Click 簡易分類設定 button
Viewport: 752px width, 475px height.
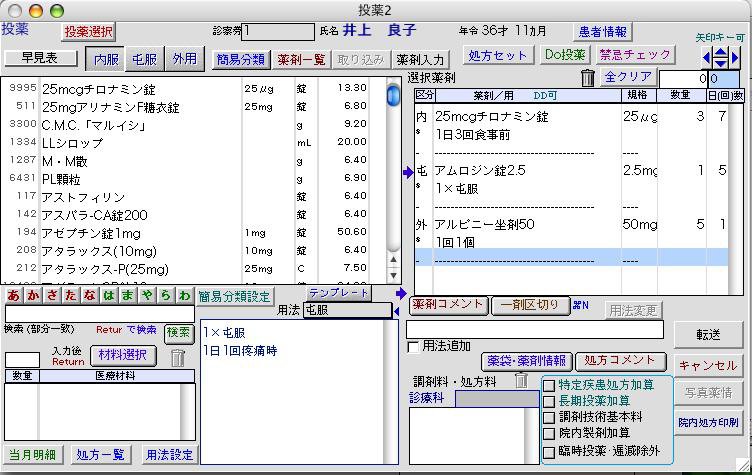click(x=235, y=297)
